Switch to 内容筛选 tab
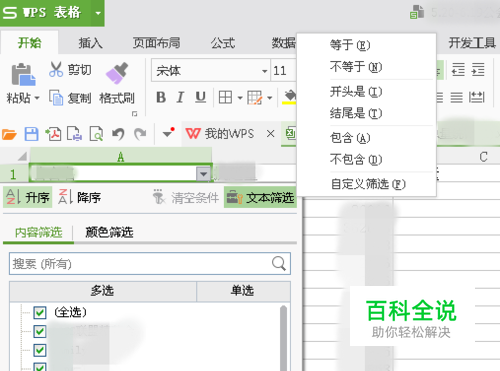The height and width of the screenshot is (371, 500). [x=38, y=232]
